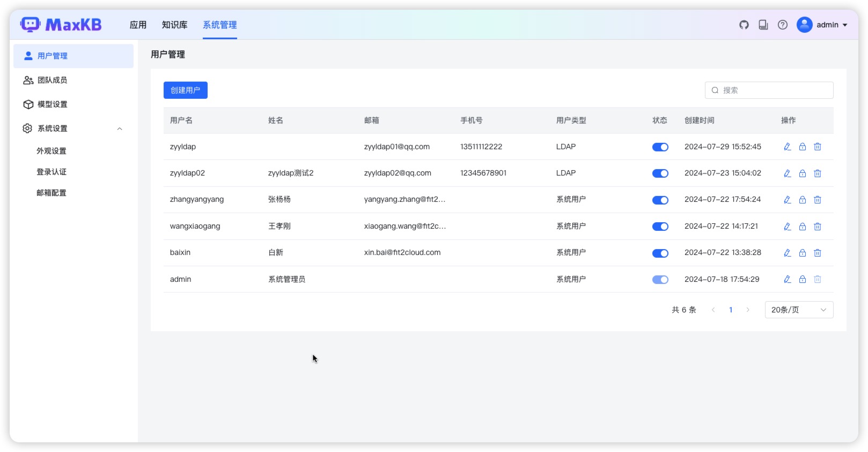The width and height of the screenshot is (868, 452).
Task: Switch to the 知识库 tab
Action: [175, 25]
